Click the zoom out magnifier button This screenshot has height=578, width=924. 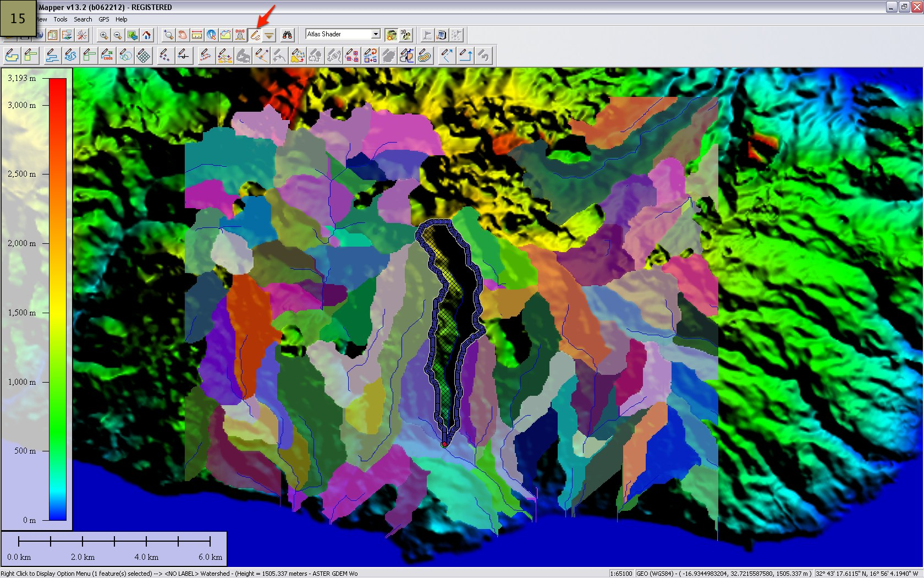(x=118, y=35)
